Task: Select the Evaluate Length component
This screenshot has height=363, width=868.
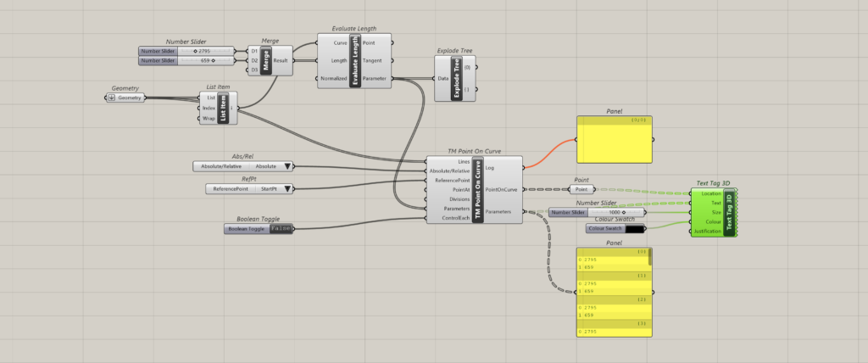Action: [354, 60]
